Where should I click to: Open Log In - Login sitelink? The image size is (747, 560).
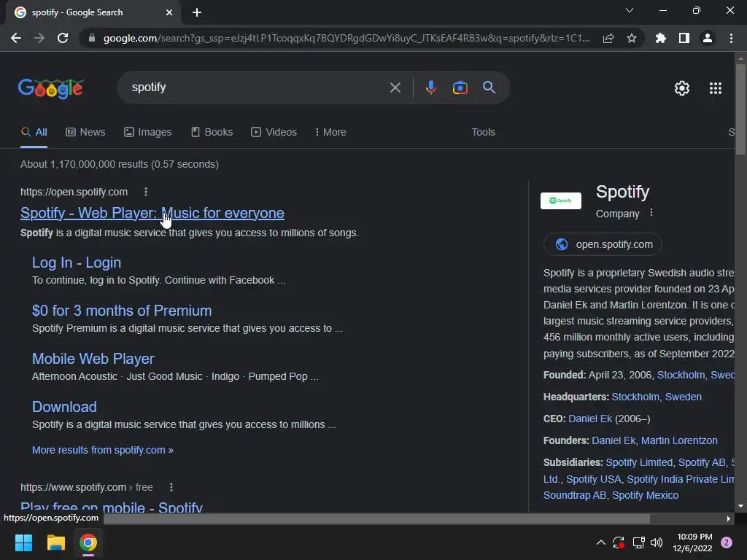[x=76, y=262]
